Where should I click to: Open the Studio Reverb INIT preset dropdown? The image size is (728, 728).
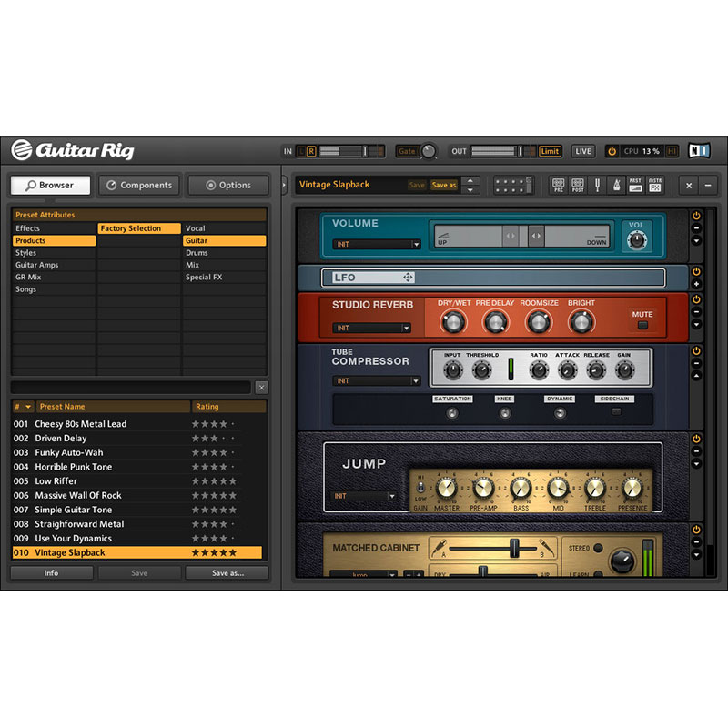click(371, 328)
